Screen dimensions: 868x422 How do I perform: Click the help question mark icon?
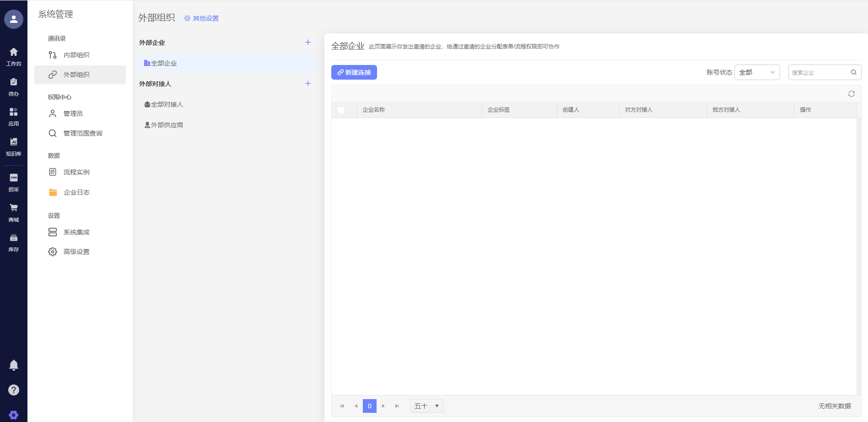coord(14,390)
